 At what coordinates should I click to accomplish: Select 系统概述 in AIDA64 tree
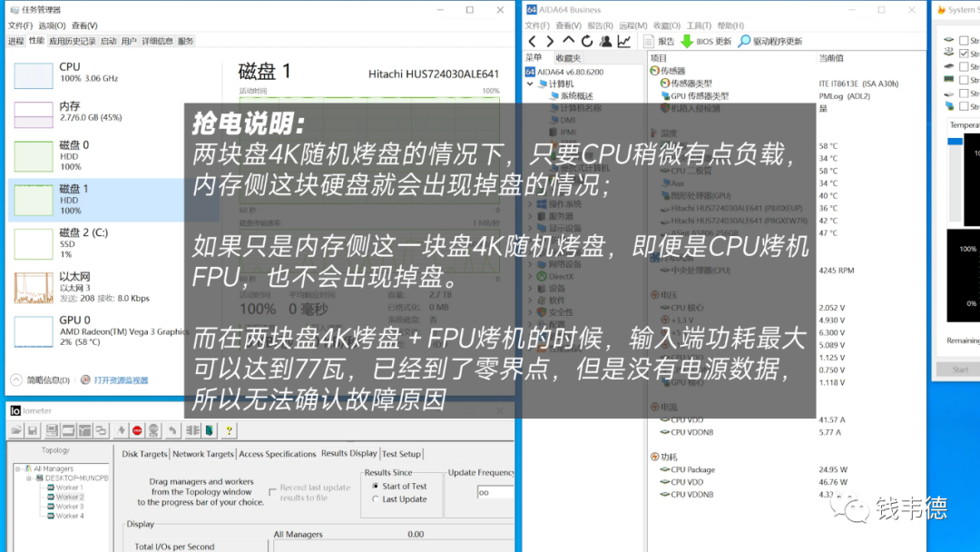point(572,95)
